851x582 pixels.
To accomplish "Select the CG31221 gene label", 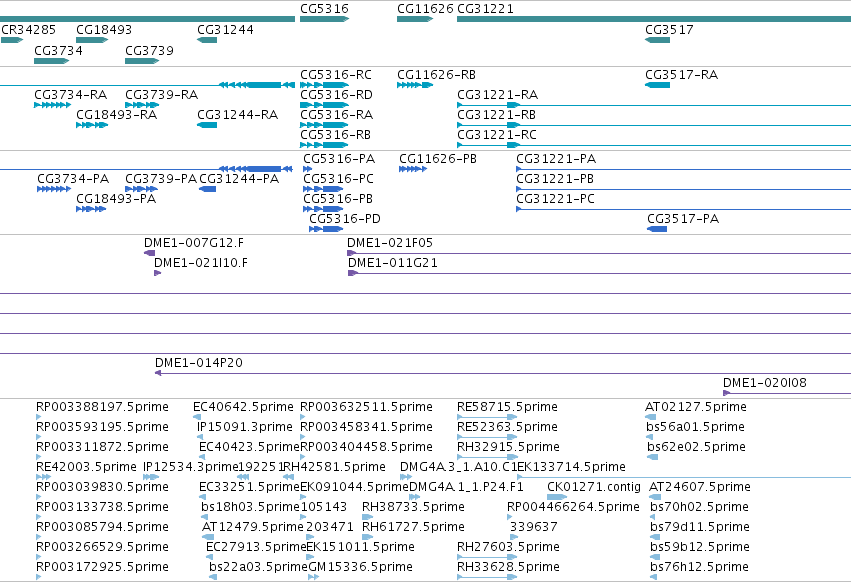I will [x=485, y=9].
